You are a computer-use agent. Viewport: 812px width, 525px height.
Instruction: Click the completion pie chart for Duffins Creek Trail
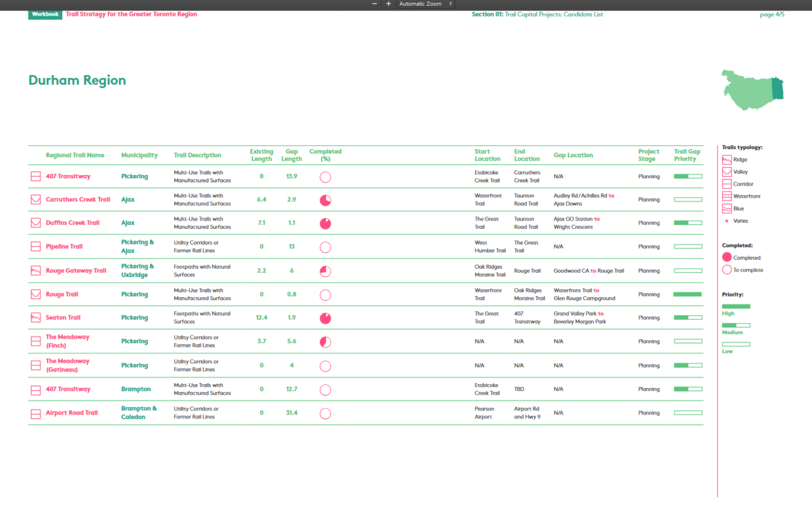[x=325, y=223]
